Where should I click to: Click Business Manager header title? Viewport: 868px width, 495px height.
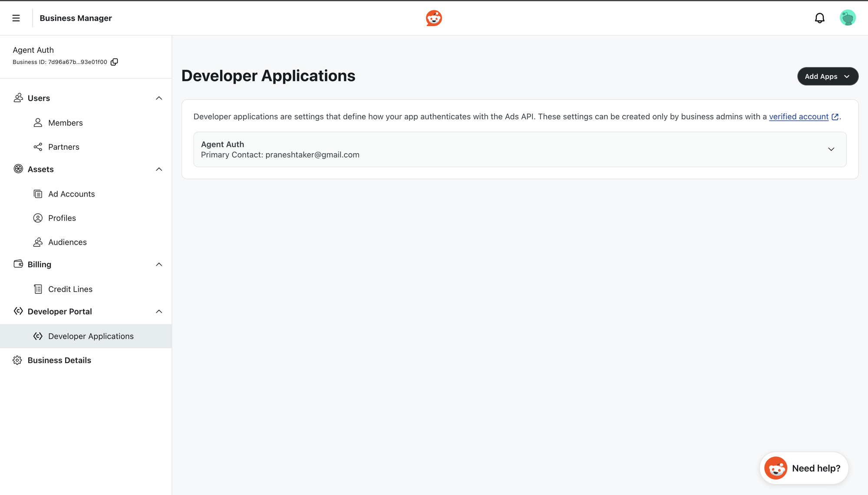coord(76,18)
